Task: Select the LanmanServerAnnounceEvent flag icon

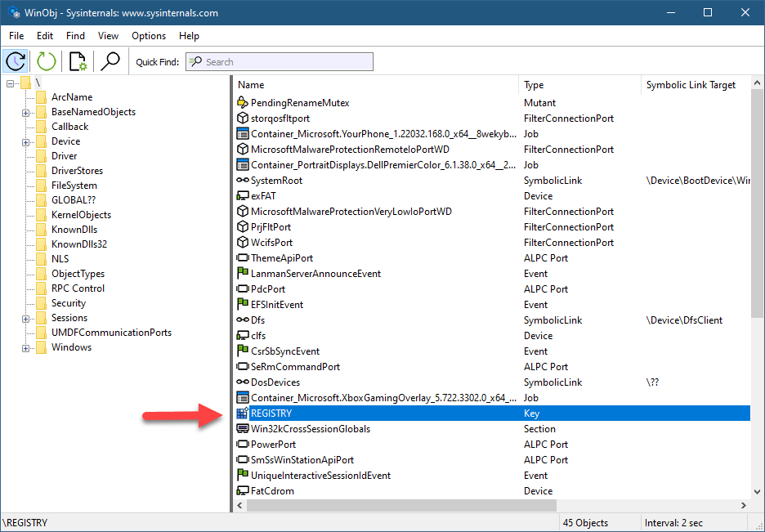Action: coord(242,274)
